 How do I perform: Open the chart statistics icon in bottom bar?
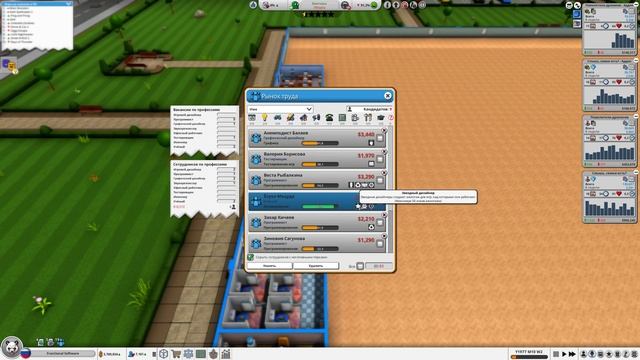click(x=226, y=353)
